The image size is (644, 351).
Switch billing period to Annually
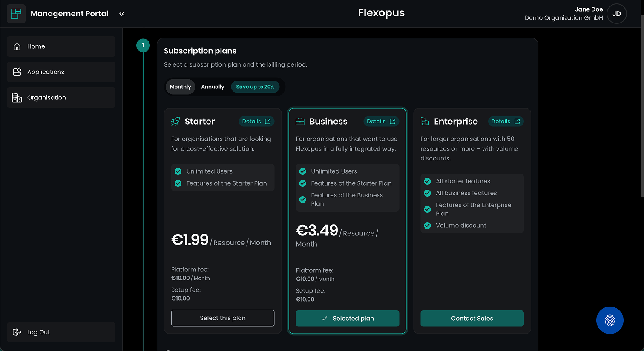coord(213,87)
